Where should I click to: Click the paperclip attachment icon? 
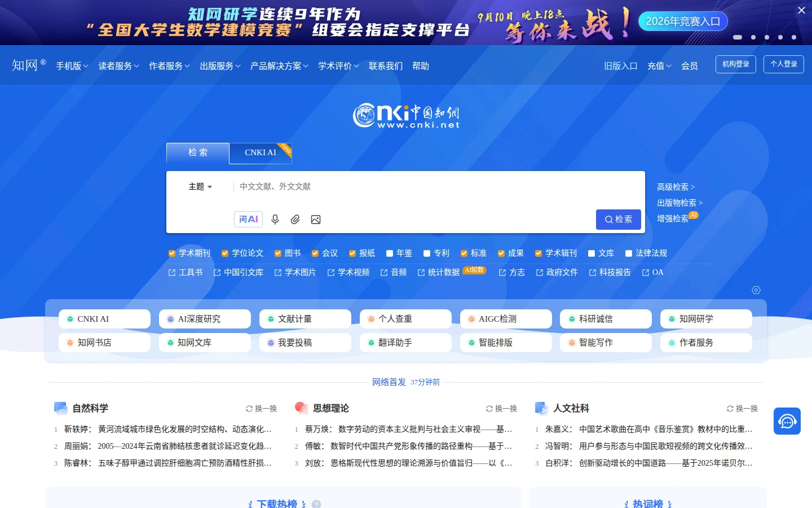[x=295, y=220]
